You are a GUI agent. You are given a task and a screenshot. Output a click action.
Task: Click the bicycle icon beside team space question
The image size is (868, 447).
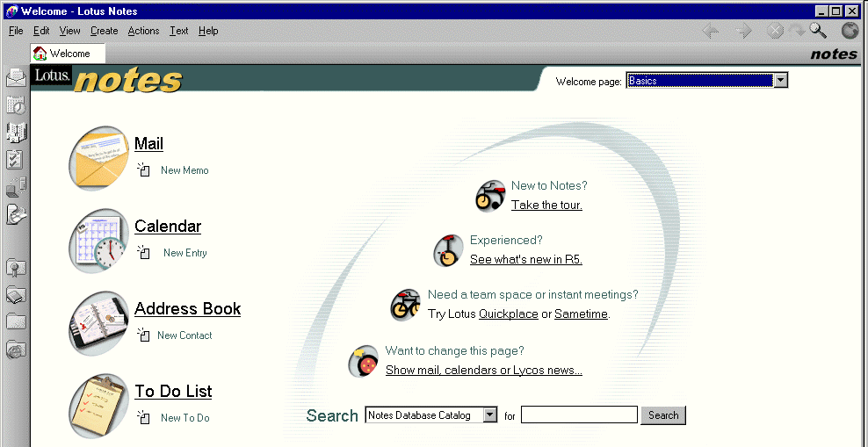(x=405, y=305)
